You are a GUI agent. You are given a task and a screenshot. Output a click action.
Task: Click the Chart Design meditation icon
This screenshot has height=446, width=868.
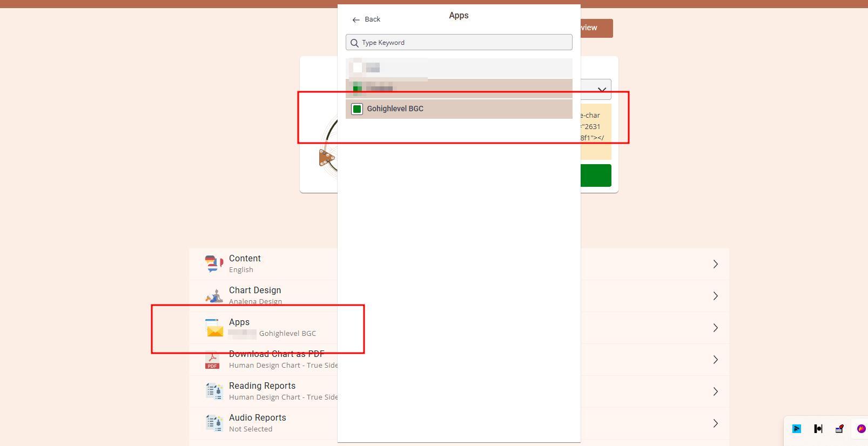tap(214, 296)
